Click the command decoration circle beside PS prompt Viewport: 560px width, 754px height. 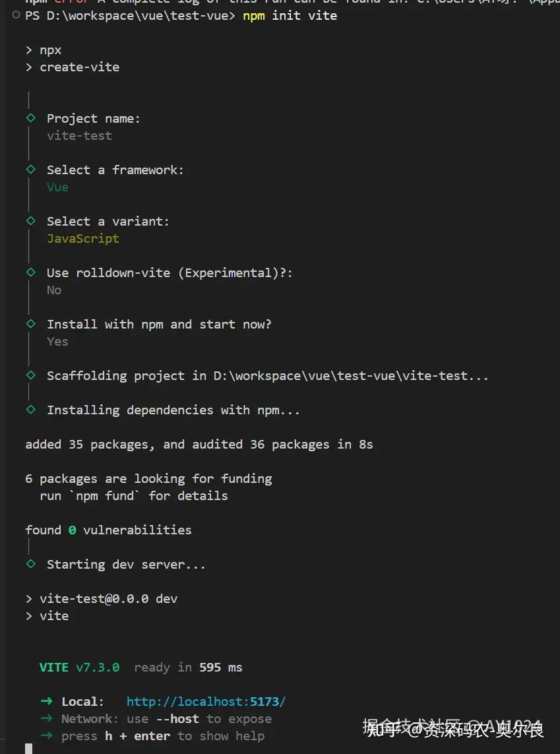tap(16, 15)
